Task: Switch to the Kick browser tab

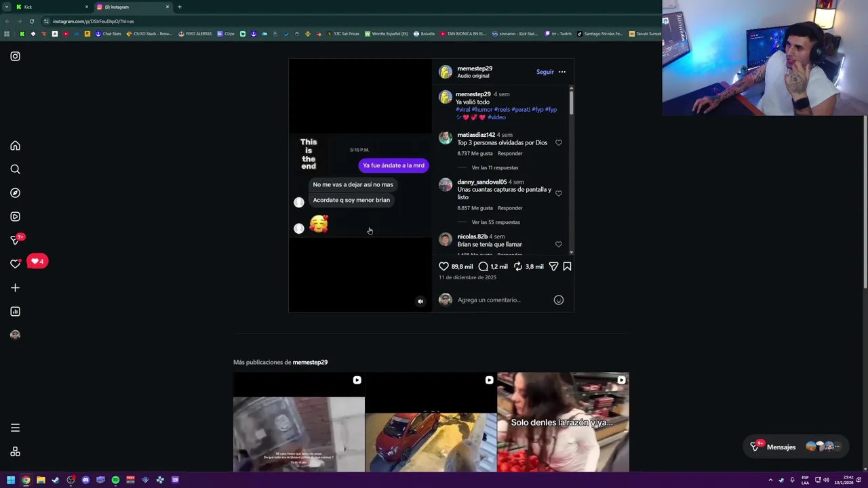Action: pyautogui.click(x=51, y=7)
